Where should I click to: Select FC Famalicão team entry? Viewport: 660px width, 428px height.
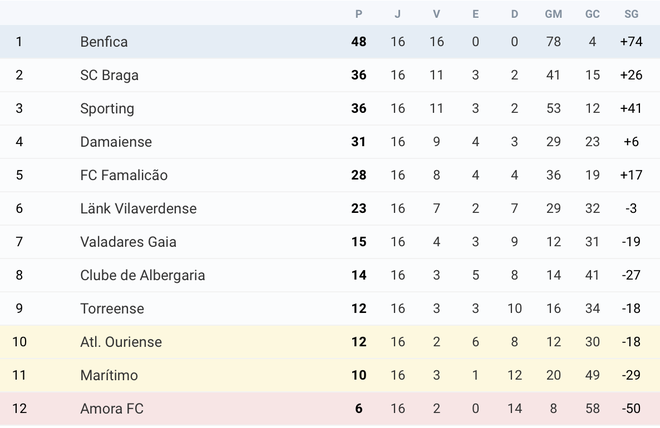124,175
